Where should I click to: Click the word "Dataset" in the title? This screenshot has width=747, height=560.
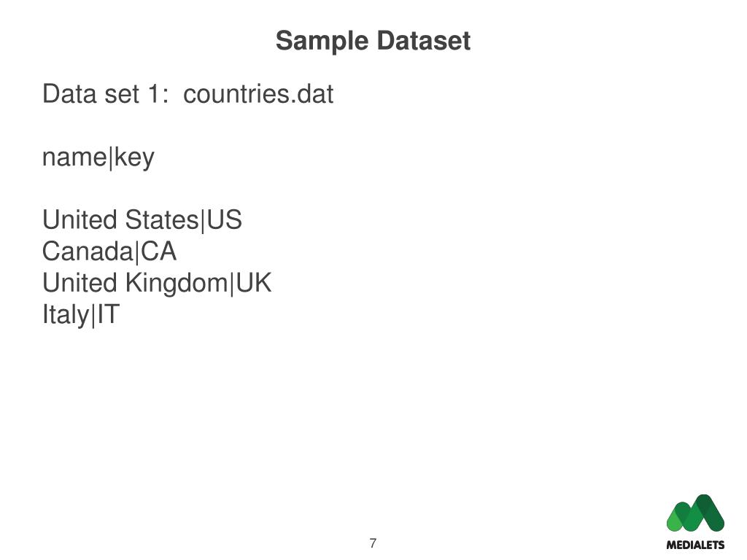pos(424,41)
